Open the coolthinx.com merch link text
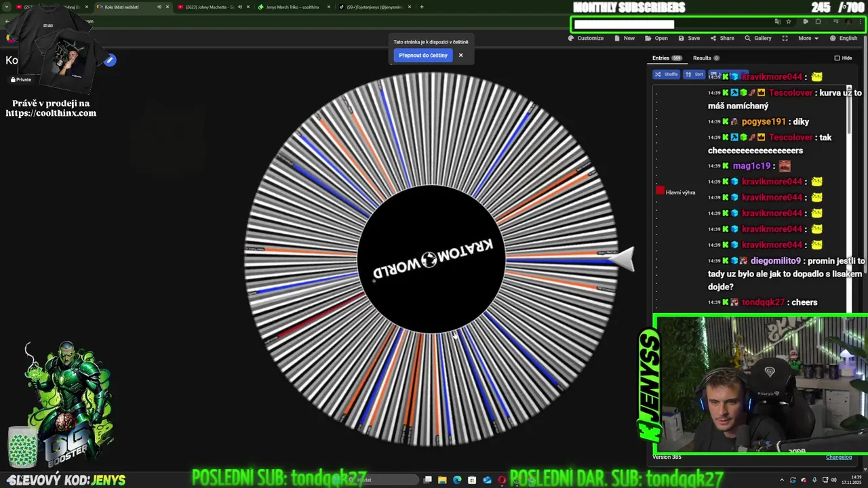This screenshot has height=488, width=868. tap(51, 113)
